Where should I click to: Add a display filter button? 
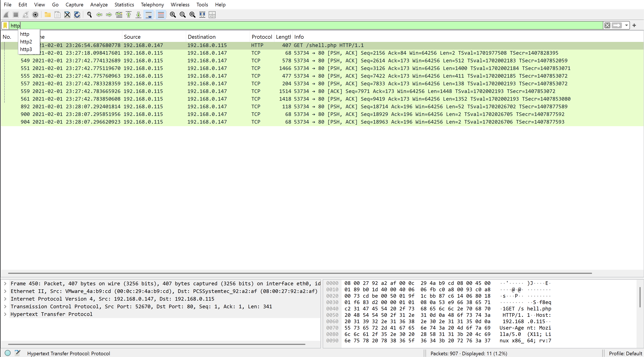click(634, 25)
